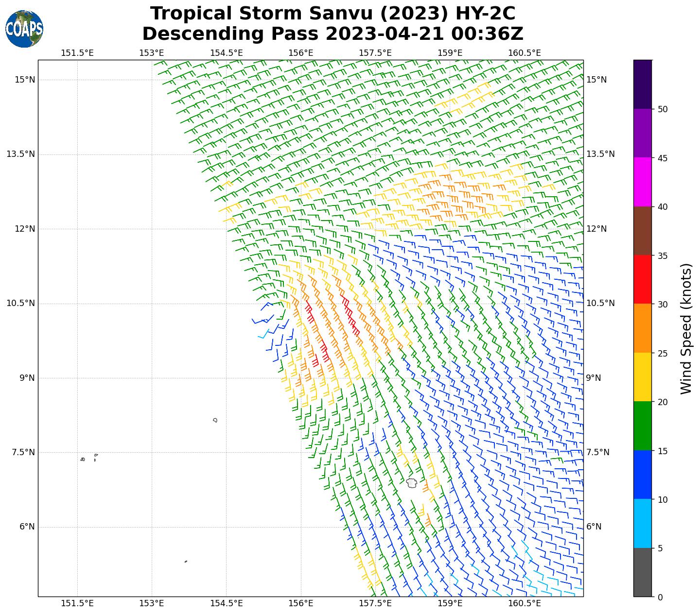
Task: Select the magenta 40-45 knot colorbar segment
Action: [x=643, y=182]
